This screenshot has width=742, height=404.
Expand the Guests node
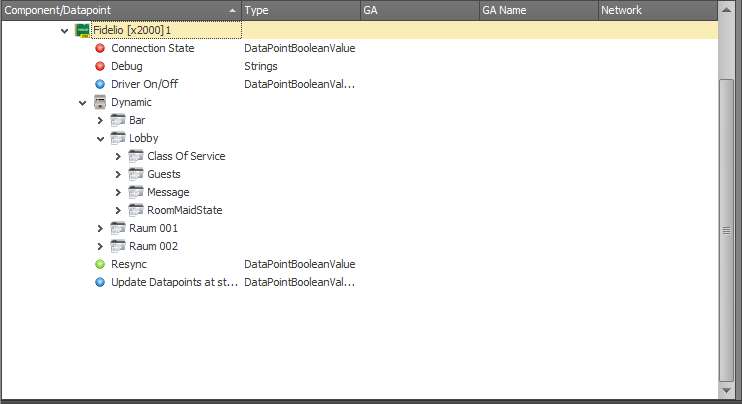coord(118,174)
